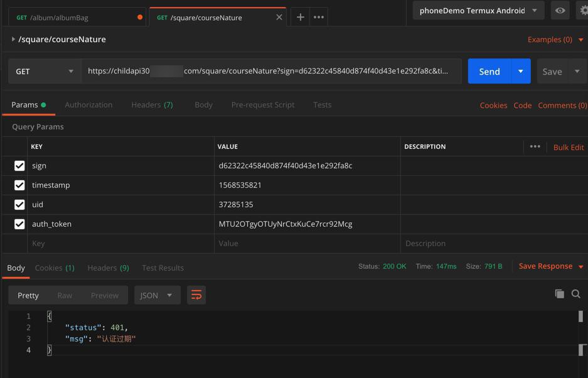The height and width of the screenshot is (378, 588).
Task: Close the /square/courseNature tab
Action: [x=279, y=17]
